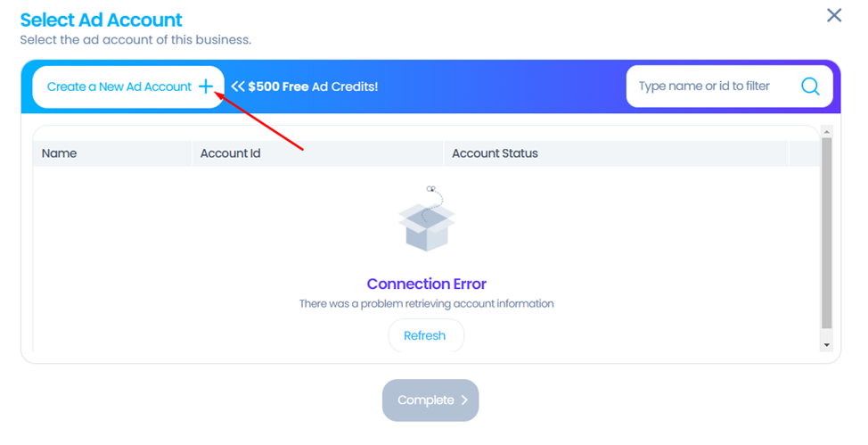This screenshot has width=868, height=445.
Task: Click the Complete button
Action: click(x=430, y=400)
